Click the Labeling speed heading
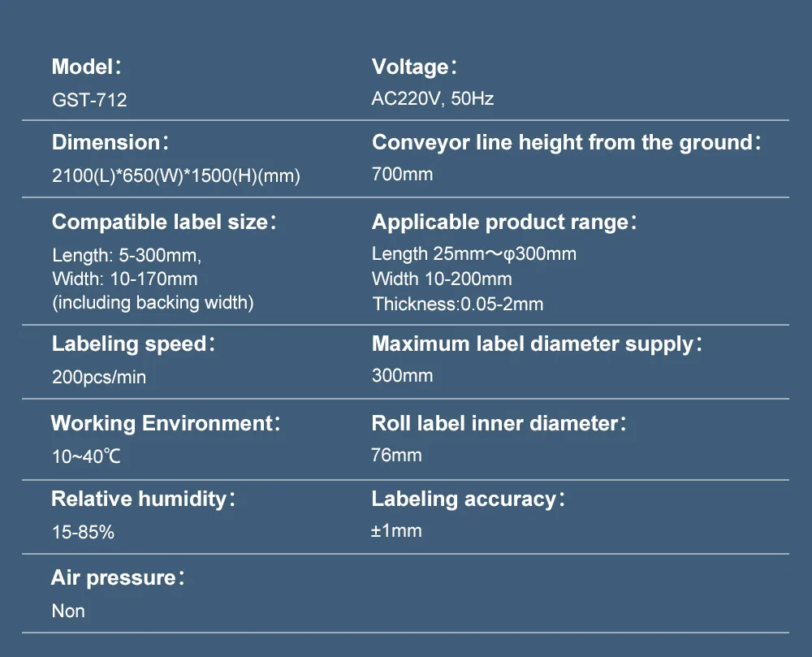Viewport: 812px width, 657px height. pos(133,344)
